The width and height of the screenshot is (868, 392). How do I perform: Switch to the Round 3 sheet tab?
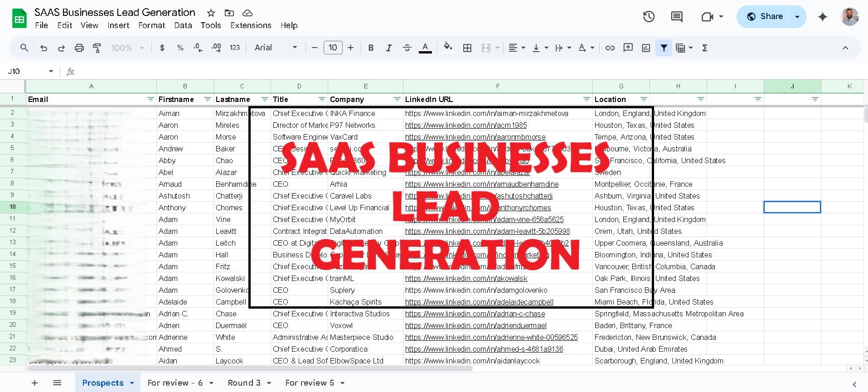[244, 383]
